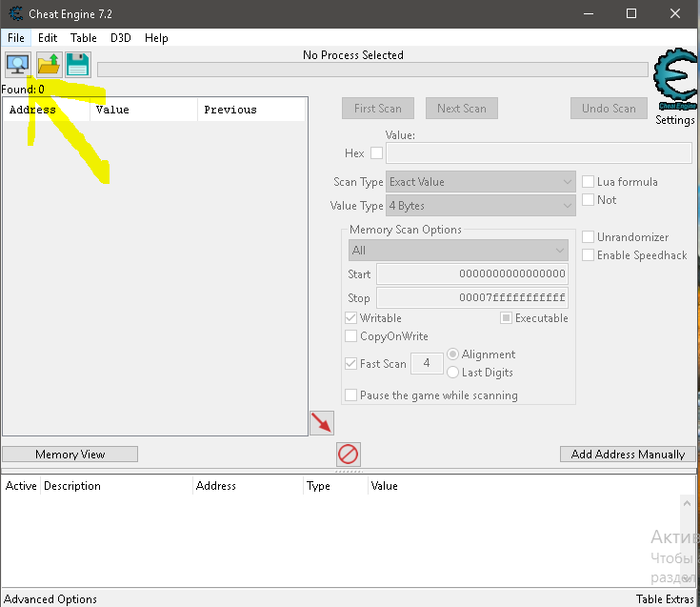700x607 pixels.
Task: Open Settings via the Cheat Engine logo
Action: [x=675, y=80]
